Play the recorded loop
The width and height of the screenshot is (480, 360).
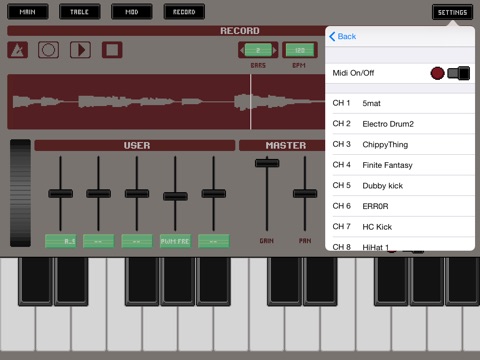80,50
